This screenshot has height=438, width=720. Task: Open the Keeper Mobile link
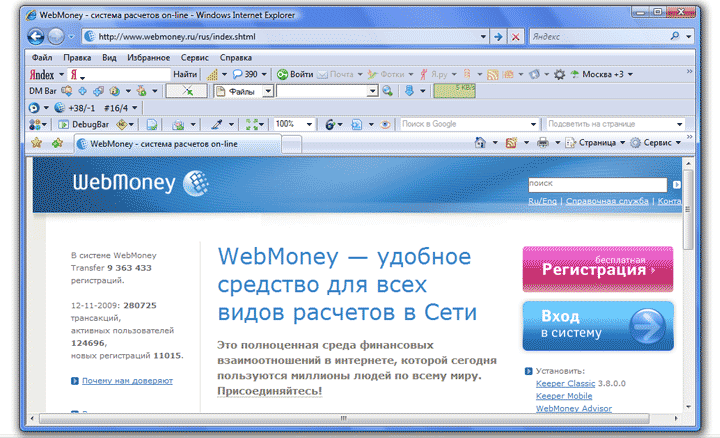pyautogui.click(x=564, y=396)
